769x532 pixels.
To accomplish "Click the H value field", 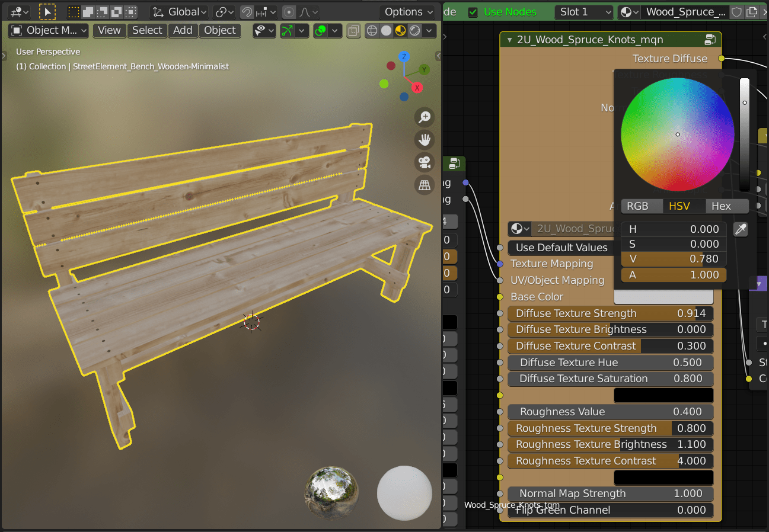I will click(x=674, y=229).
